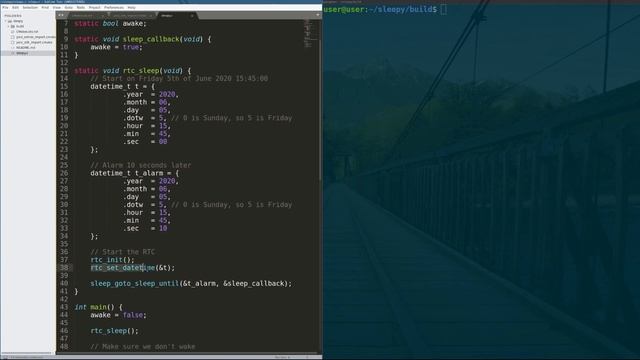Click line number 38 in the gutter
The image size is (640, 360).
(64, 268)
